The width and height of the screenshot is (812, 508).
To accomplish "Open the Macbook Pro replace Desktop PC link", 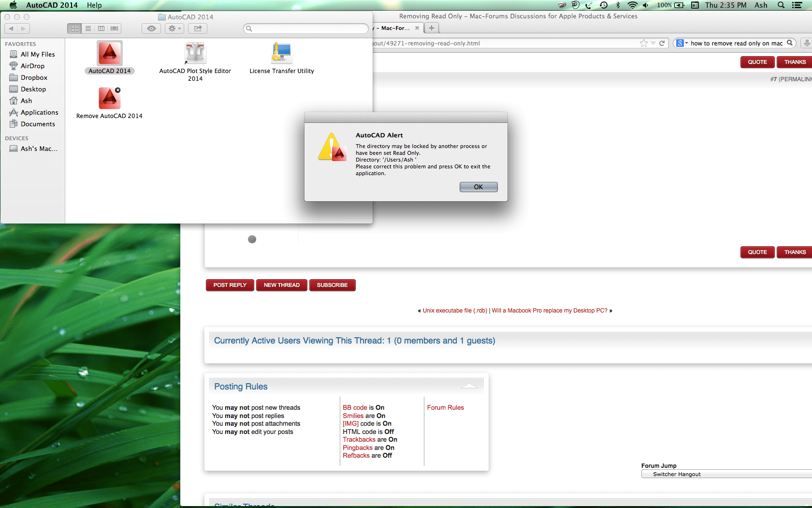I will click(x=550, y=311).
